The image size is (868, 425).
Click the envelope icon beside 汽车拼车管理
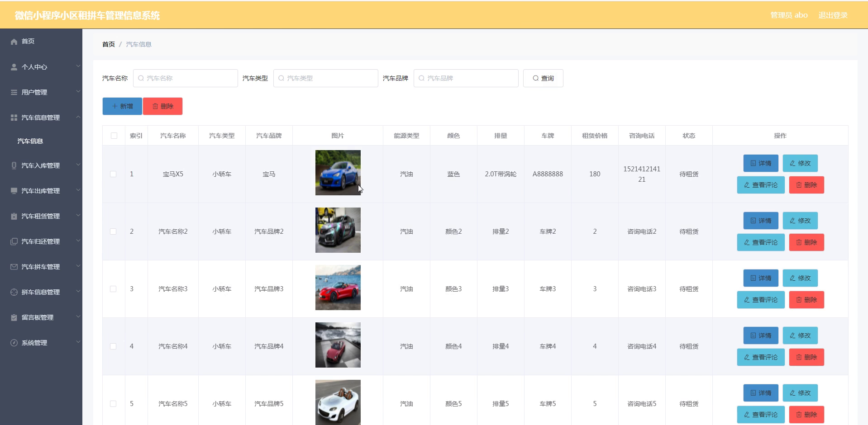(x=14, y=267)
